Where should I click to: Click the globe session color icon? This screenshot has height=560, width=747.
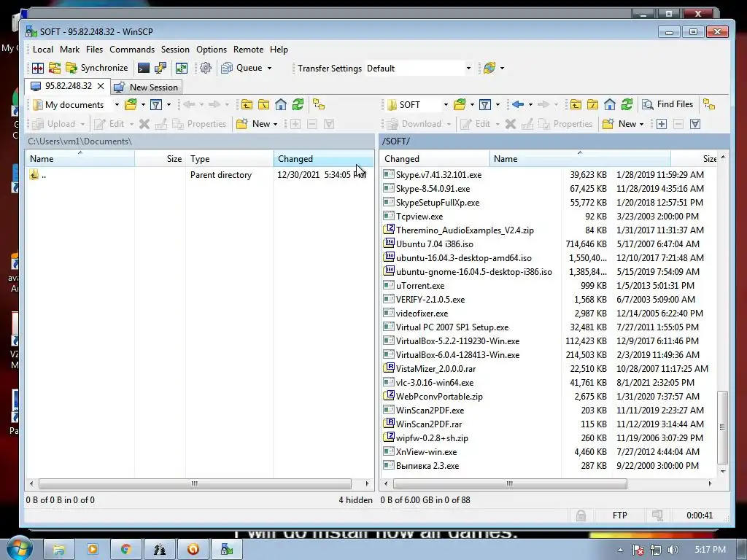[x=489, y=68]
